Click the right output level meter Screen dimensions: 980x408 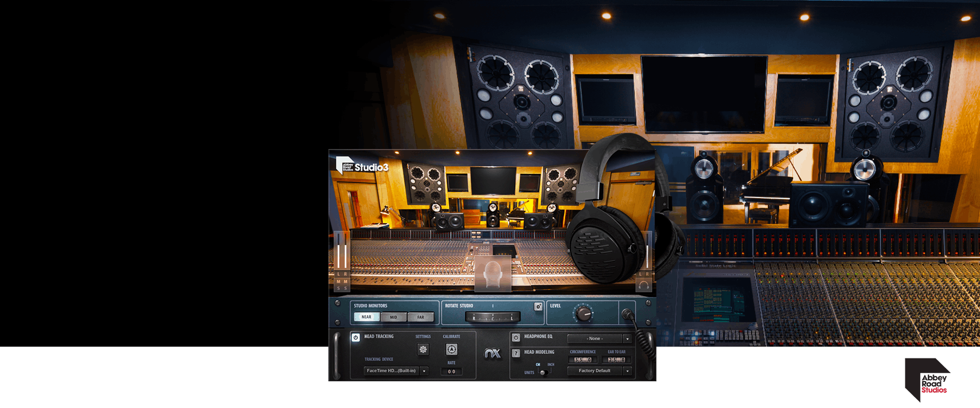pyautogui.click(x=647, y=250)
